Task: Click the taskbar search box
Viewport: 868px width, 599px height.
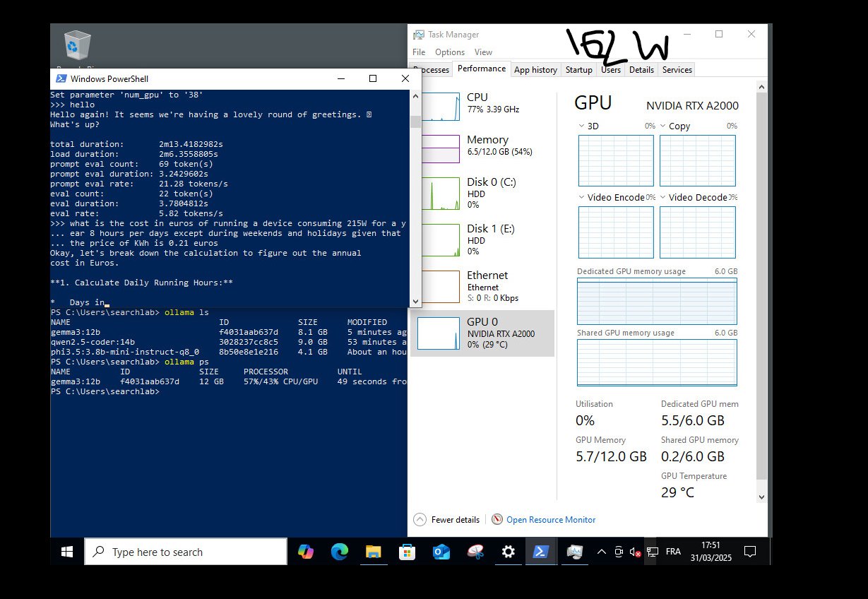Action: [186, 552]
